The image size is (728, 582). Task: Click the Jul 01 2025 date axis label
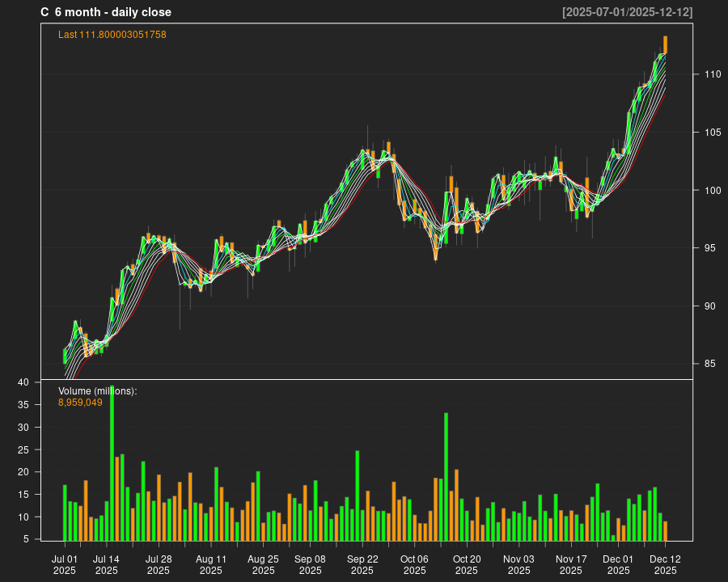pyautogui.click(x=65, y=564)
